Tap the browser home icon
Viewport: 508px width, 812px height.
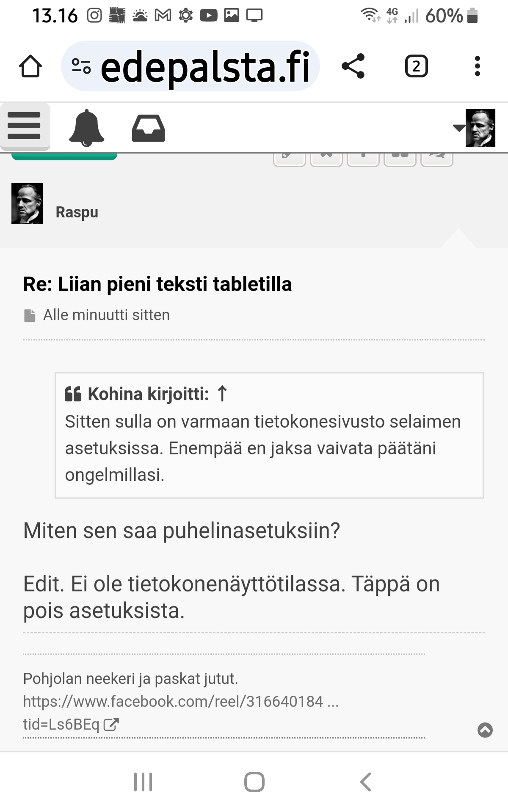click(x=30, y=66)
